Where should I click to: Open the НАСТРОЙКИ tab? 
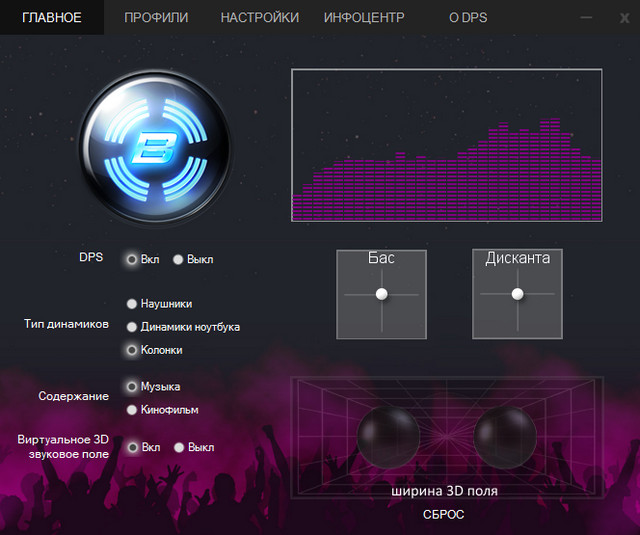click(x=260, y=18)
